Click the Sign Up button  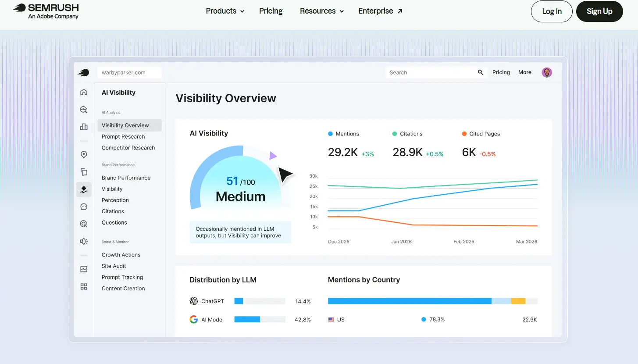coord(599,11)
